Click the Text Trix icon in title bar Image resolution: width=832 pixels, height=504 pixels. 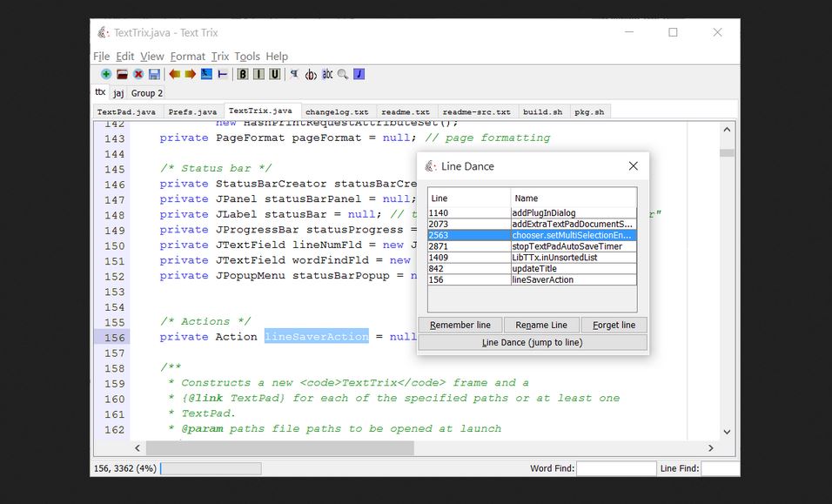(x=103, y=32)
